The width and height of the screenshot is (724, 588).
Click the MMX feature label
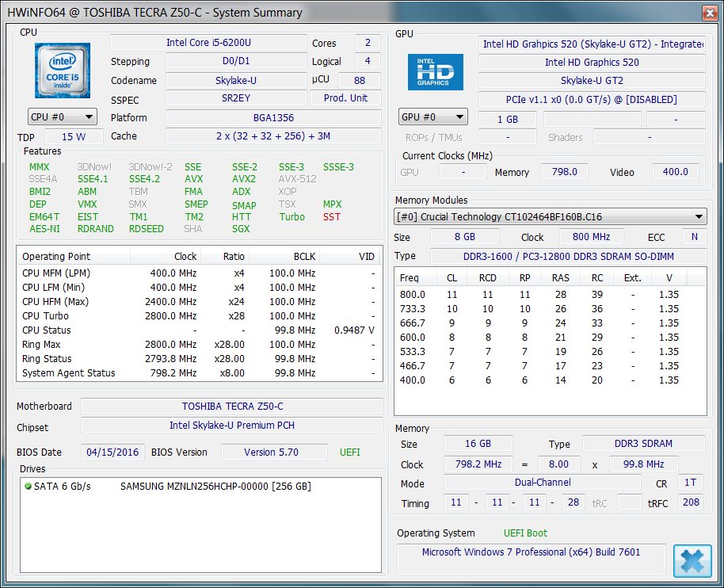pos(40,167)
